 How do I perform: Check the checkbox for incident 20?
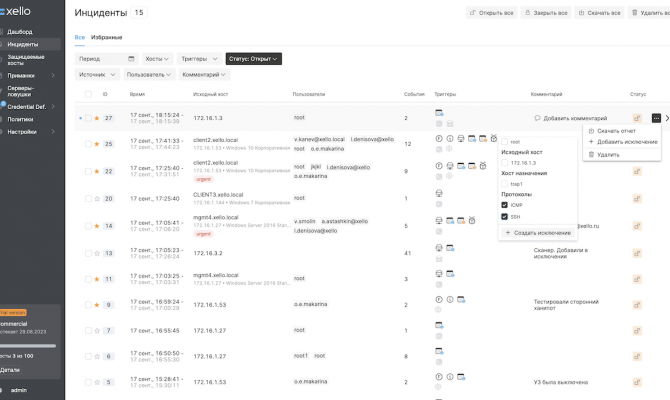(88, 199)
